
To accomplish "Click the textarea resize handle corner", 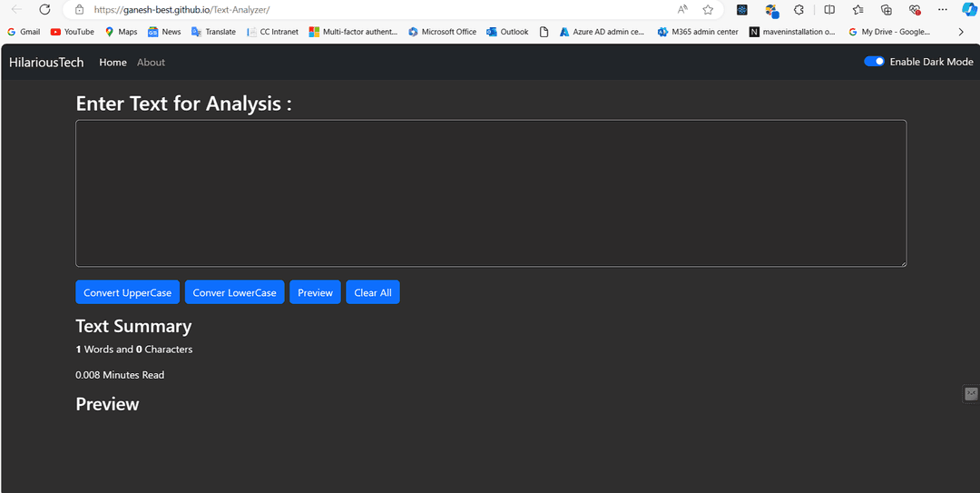I will click(x=902, y=262).
